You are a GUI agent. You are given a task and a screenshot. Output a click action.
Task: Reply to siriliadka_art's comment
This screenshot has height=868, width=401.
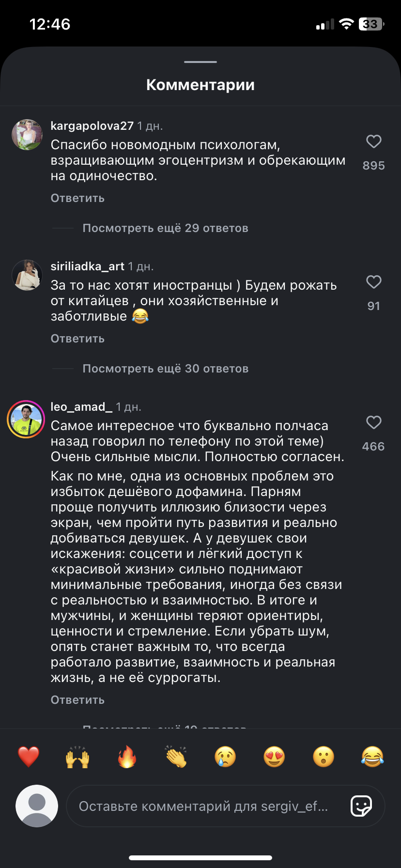pos(77,339)
